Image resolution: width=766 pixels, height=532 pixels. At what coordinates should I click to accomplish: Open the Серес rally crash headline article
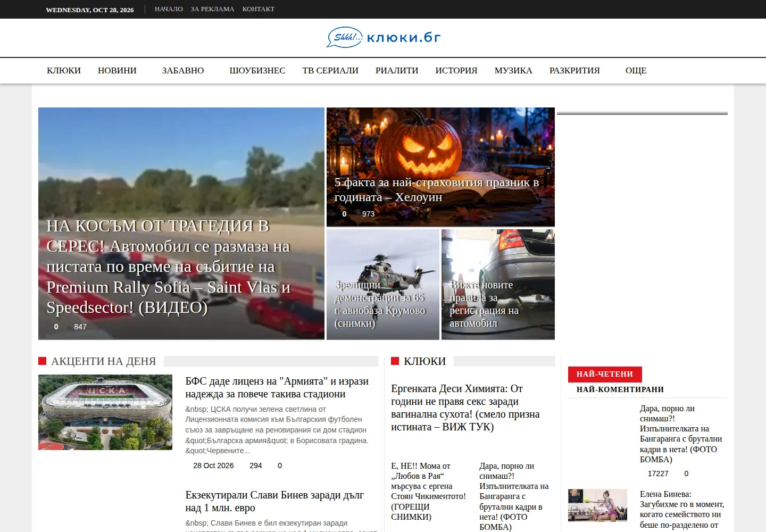pyautogui.click(x=169, y=267)
